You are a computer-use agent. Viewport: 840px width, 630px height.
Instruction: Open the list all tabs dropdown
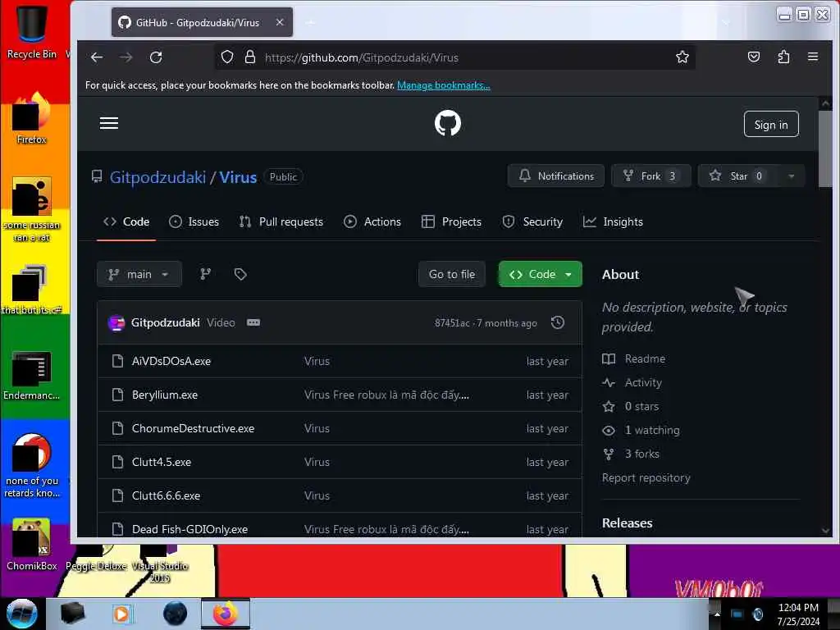pyautogui.click(x=726, y=22)
